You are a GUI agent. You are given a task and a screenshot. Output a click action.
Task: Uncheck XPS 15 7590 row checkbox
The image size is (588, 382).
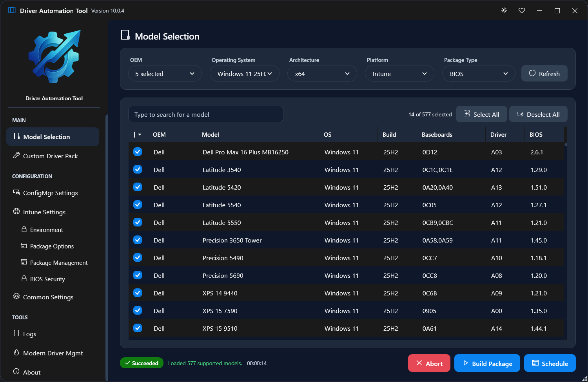pyautogui.click(x=138, y=310)
